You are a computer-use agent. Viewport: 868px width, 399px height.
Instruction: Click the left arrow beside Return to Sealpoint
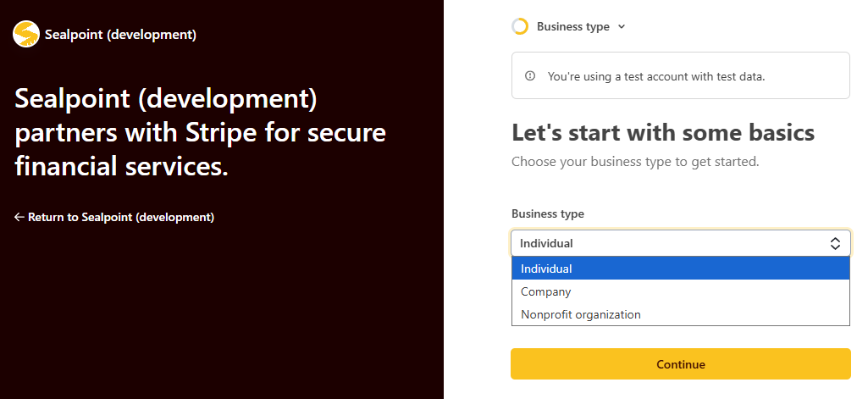click(19, 217)
